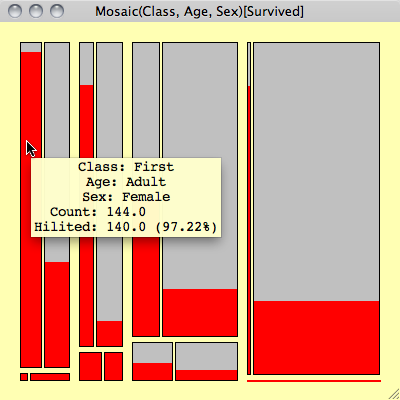Select large gray area of Crew adult male tile

pos(316,172)
